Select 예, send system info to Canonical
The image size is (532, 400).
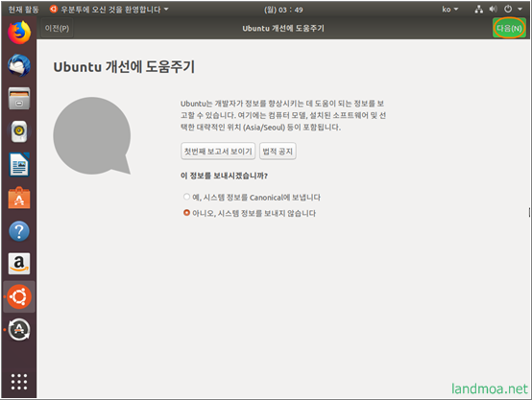(252, 198)
